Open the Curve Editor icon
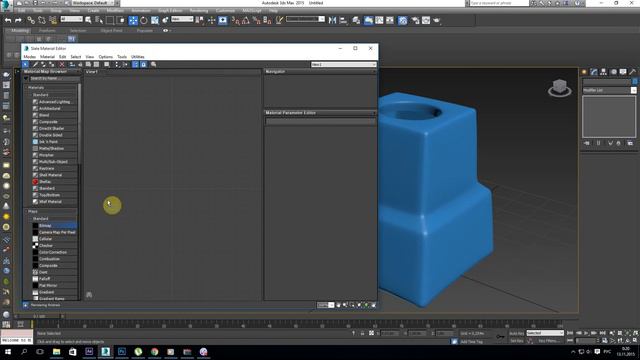Image resolution: width=640 pixels, height=360 pixels. click(379, 20)
